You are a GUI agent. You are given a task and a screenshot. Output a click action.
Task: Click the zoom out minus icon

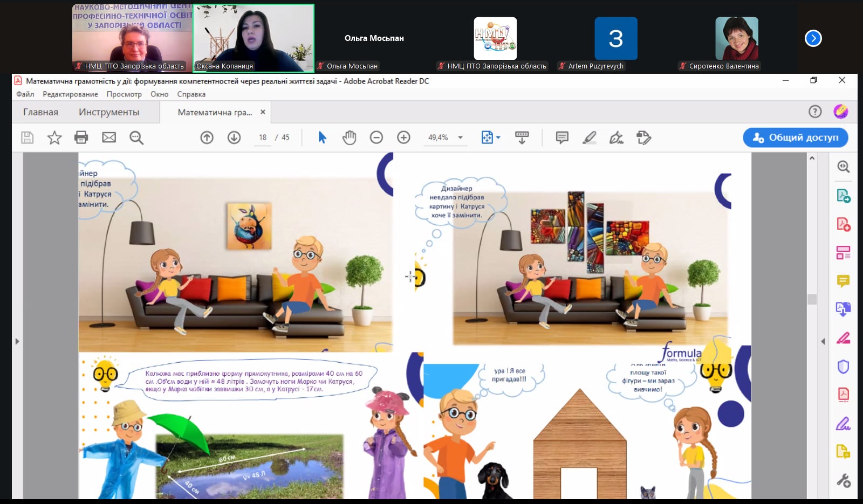(376, 137)
